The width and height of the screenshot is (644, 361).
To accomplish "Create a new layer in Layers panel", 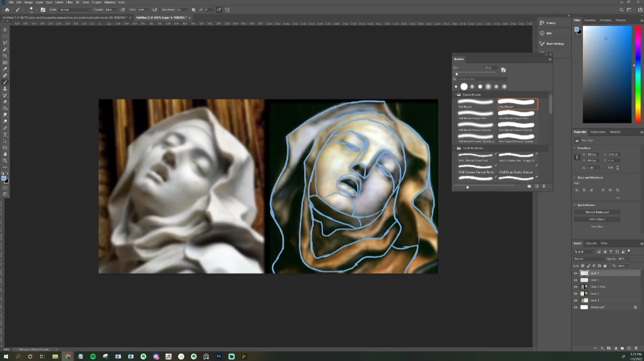I will [629, 348].
